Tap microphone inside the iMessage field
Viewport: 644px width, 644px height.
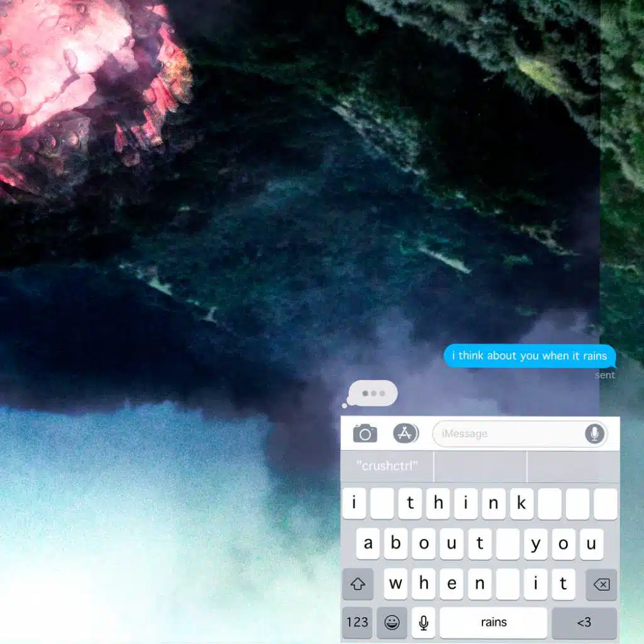(x=594, y=433)
